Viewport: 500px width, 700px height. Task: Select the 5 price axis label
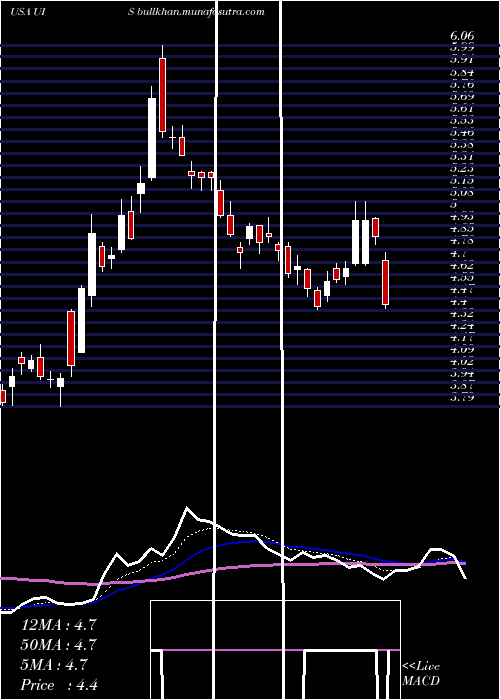coord(454,205)
